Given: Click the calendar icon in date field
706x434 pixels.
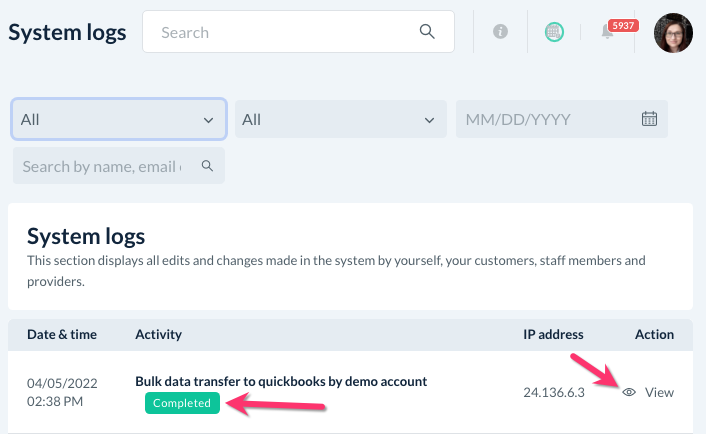Looking at the screenshot, I should point(649,119).
